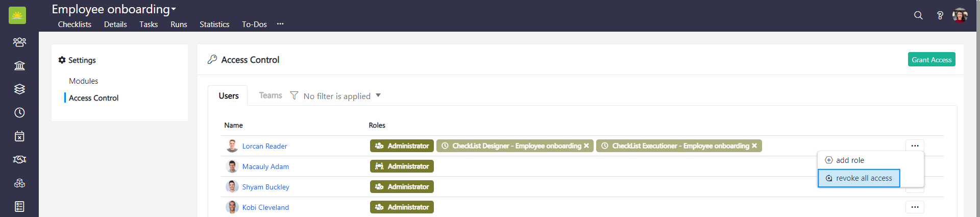Open the search magnifier icon

click(x=918, y=15)
